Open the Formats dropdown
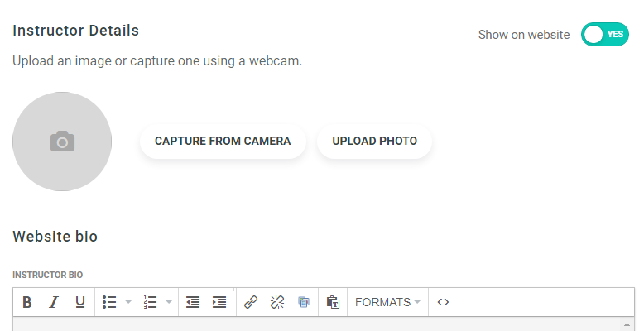644x331 pixels. [387, 302]
